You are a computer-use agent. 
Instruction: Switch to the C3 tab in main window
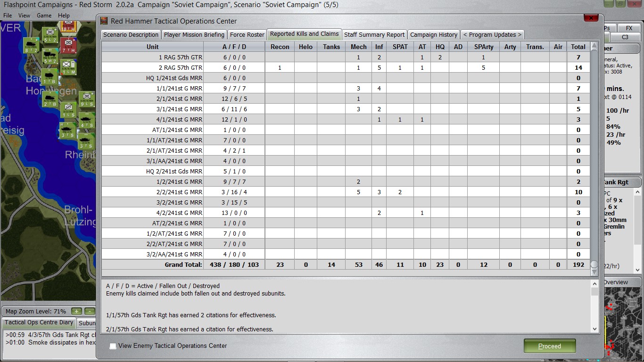point(625,37)
